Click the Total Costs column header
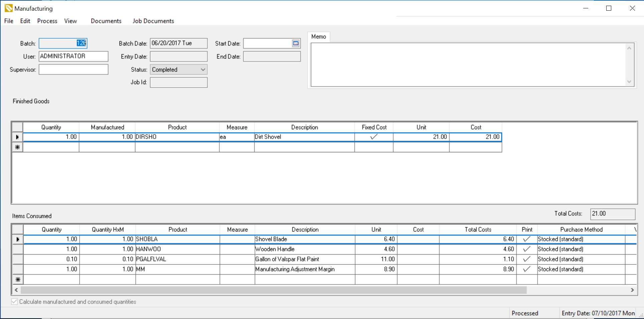Viewport: 644px width, 319px height. (x=478, y=229)
